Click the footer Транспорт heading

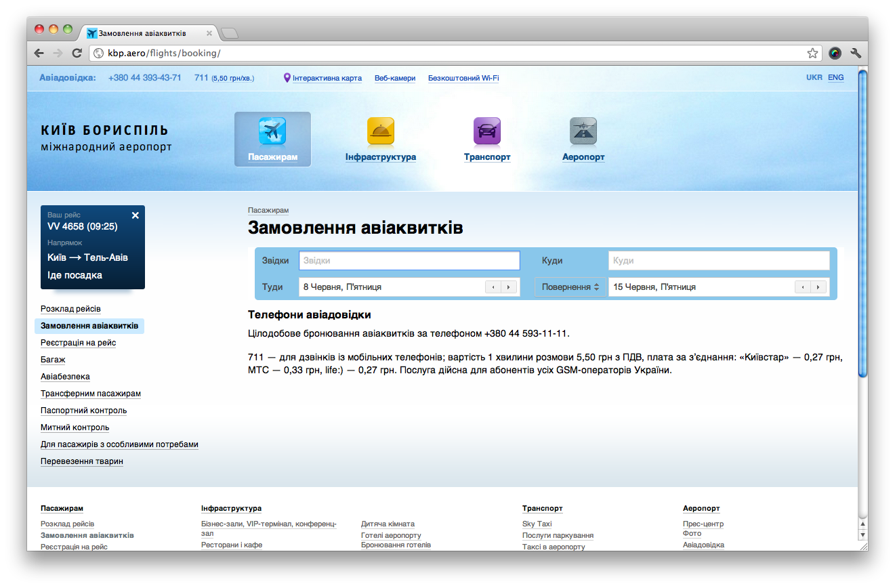tap(542, 508)
